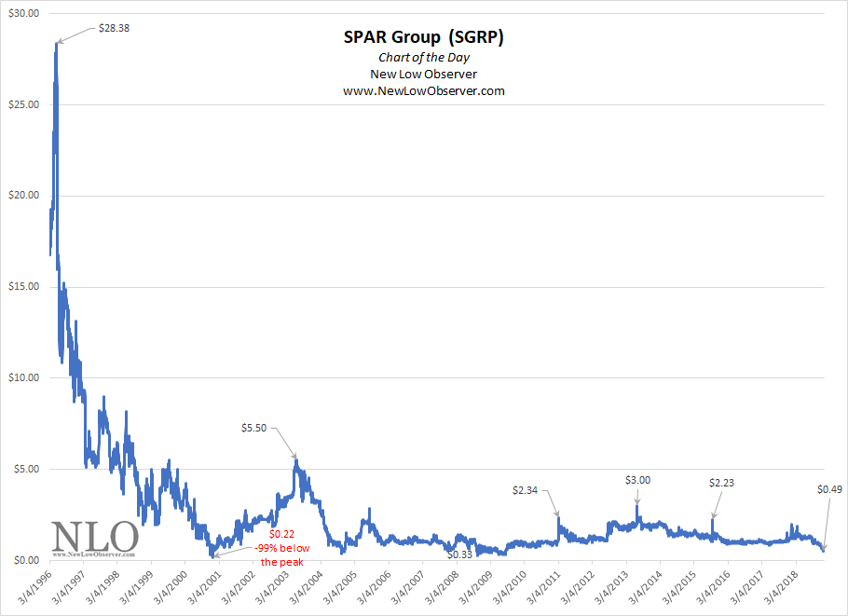Click the 'New Low Observer' title text

coord(424,74)
